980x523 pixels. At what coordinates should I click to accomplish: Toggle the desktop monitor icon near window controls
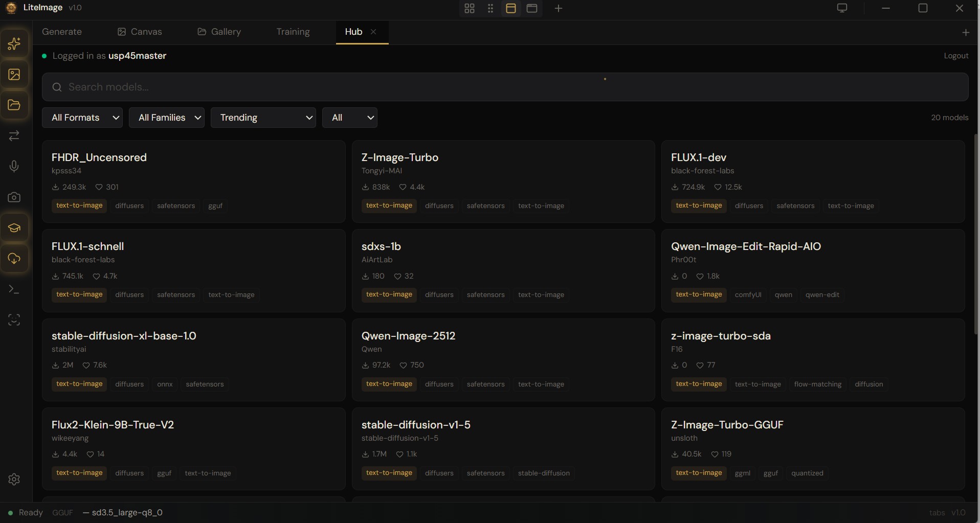[x=841, y=8]
